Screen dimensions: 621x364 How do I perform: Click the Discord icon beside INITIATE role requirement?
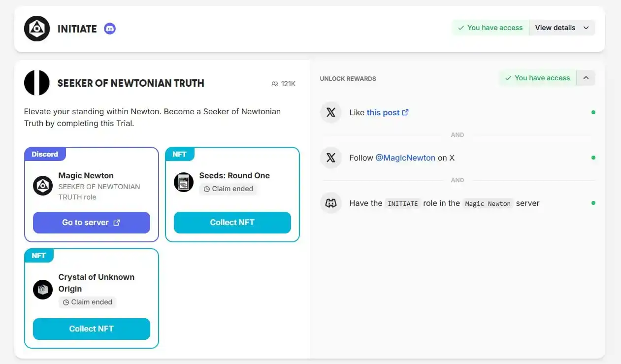[331, 203]
